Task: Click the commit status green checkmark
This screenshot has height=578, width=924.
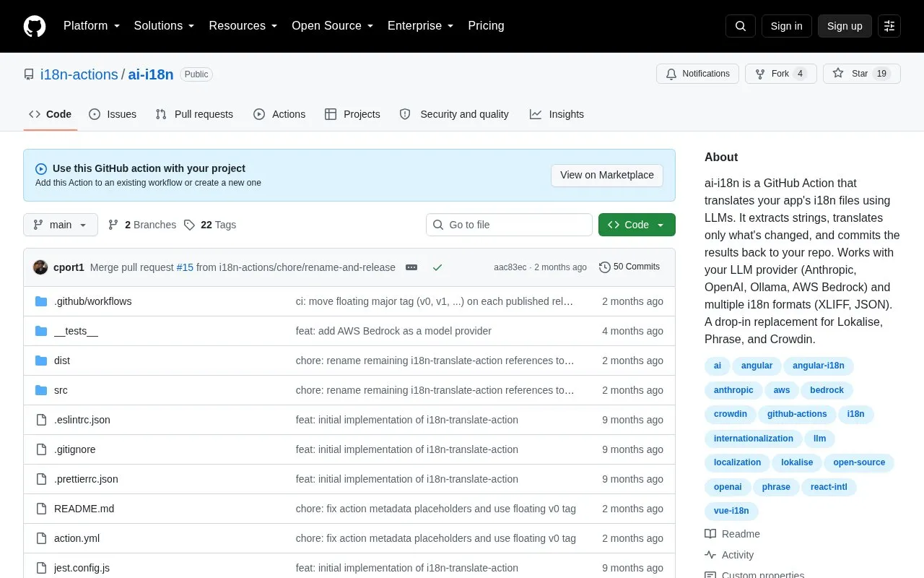Action: tap(437, 267)
